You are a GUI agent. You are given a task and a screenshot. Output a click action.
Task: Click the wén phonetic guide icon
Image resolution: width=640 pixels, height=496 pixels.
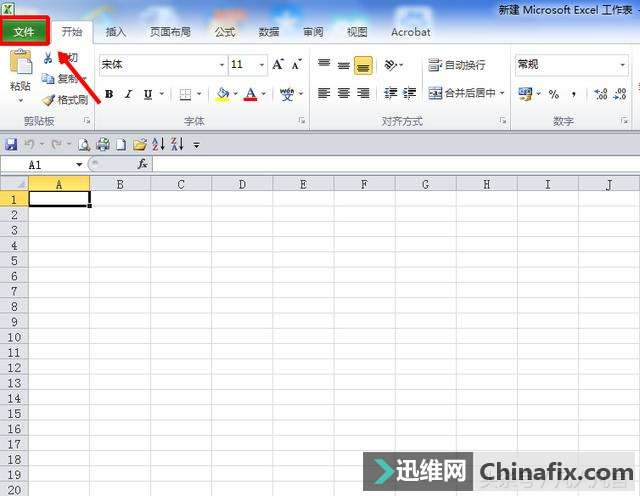click(x=287, y=94)
